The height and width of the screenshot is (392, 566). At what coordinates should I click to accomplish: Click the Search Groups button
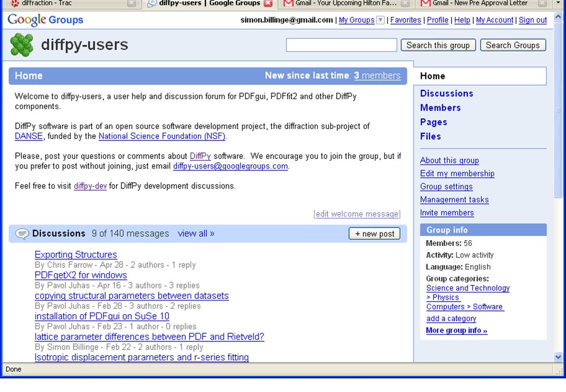tap(513, 45)
